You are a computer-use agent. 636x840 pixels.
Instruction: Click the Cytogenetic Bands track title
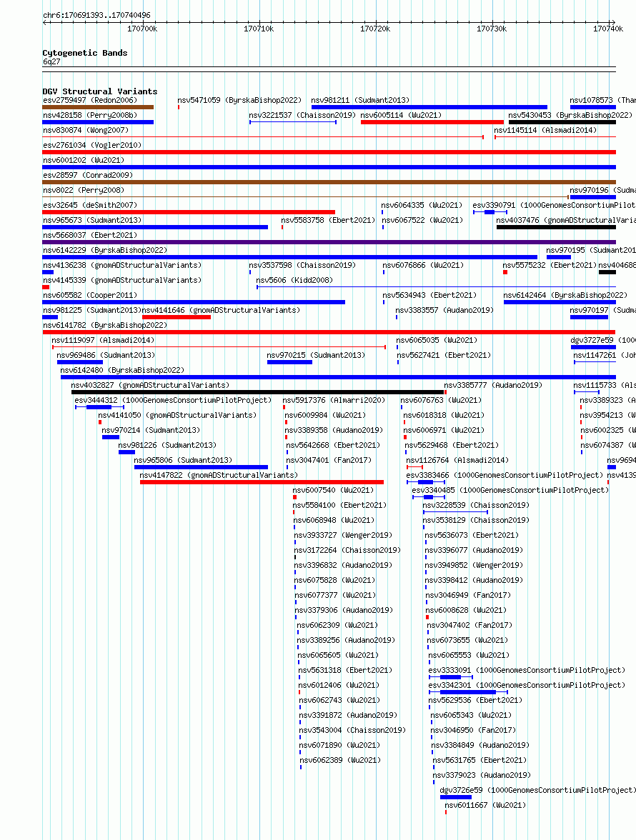(84, 53)
